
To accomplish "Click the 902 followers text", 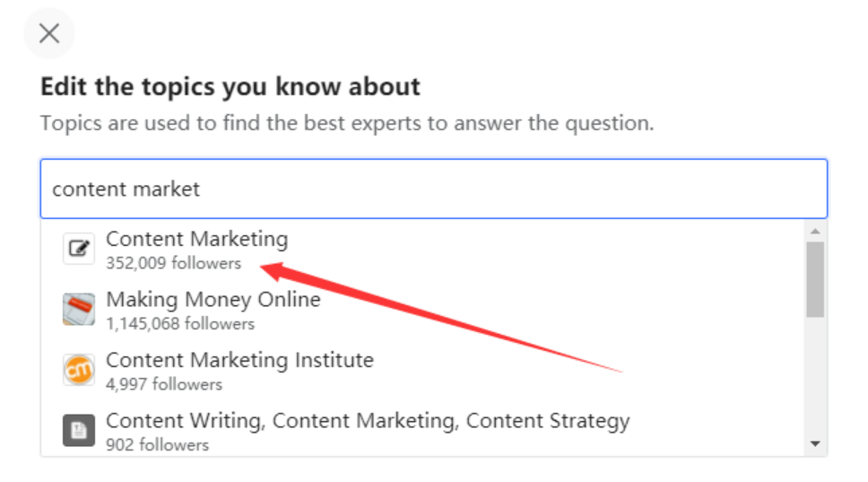I will coord(158,444).
